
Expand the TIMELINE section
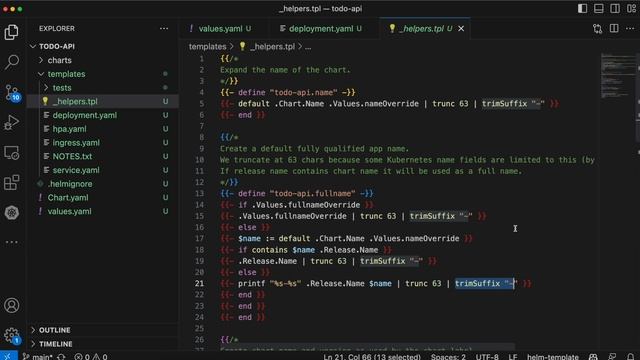(103, 344)
